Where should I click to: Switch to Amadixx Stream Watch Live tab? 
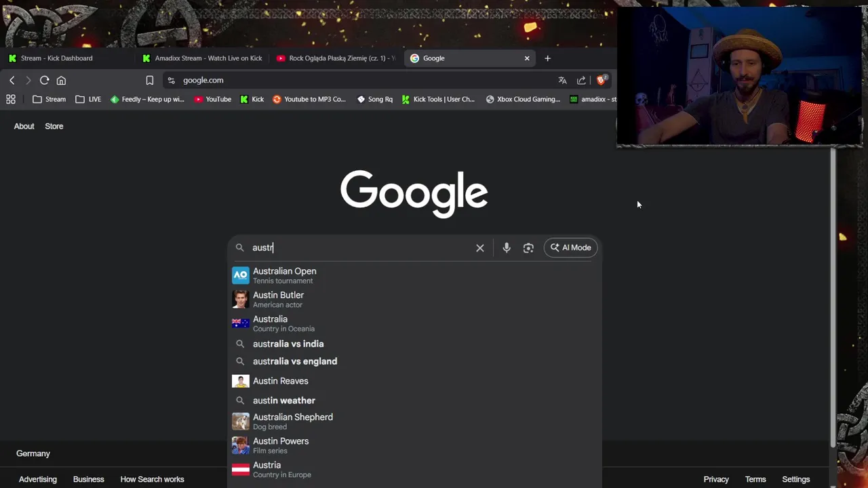[x=202, y=58]
